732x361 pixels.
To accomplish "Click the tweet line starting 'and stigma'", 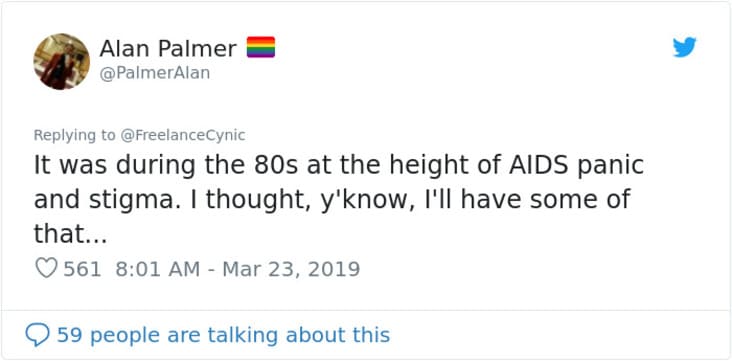I will point(332,200).
